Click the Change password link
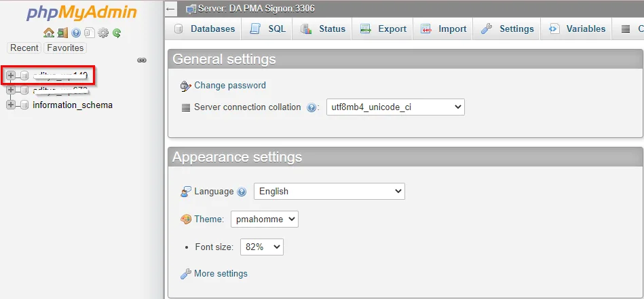The height and width of the screenshot is (299, 644). [x=230, y=85]
